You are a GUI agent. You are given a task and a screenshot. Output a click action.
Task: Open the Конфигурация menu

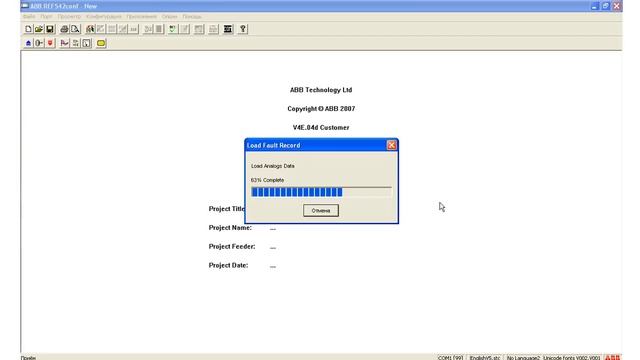click(104, 17)
